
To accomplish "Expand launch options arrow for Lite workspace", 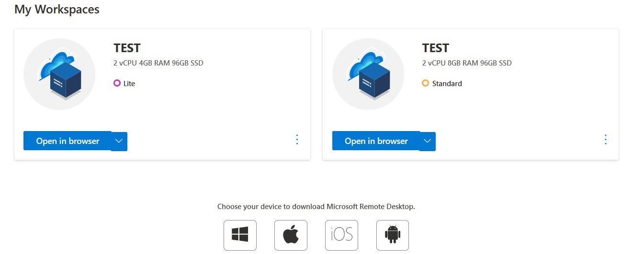I will pos(119,141).
